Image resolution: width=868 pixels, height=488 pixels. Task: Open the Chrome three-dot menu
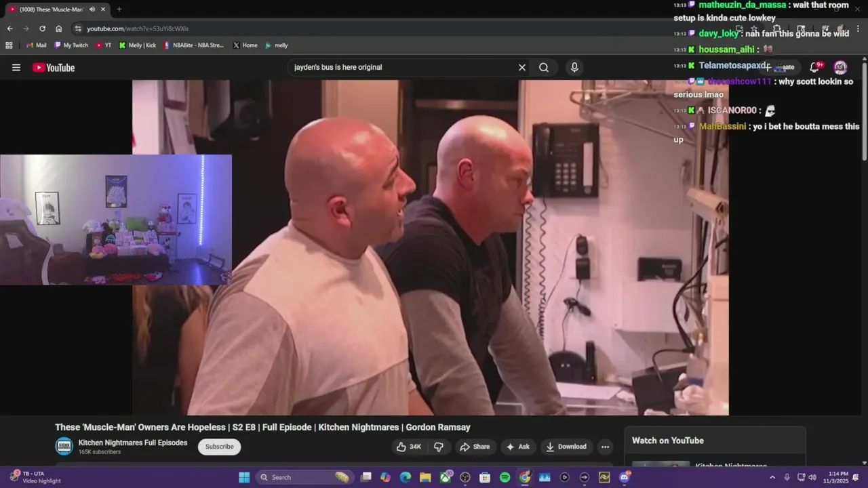click(858, 28)
